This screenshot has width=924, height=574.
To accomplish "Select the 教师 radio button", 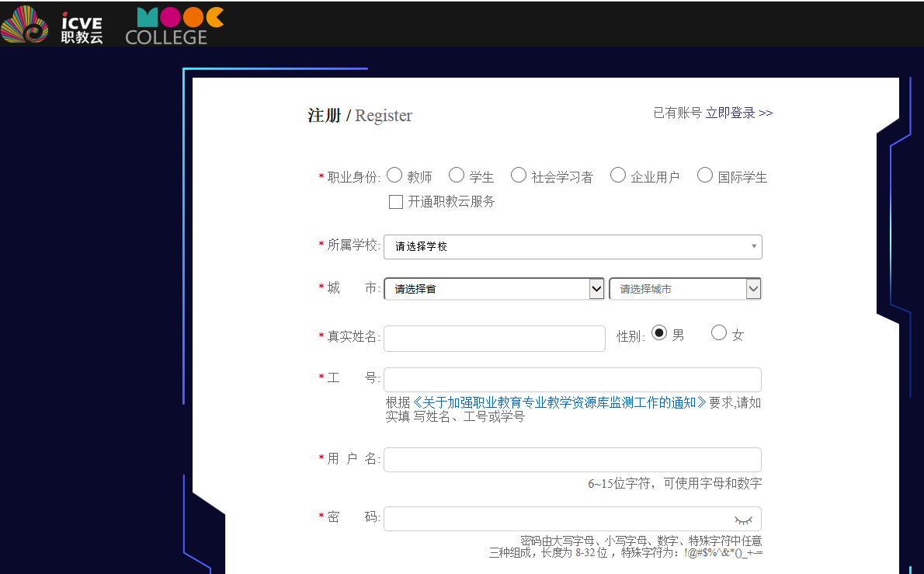I will click(x=394, y=175).
